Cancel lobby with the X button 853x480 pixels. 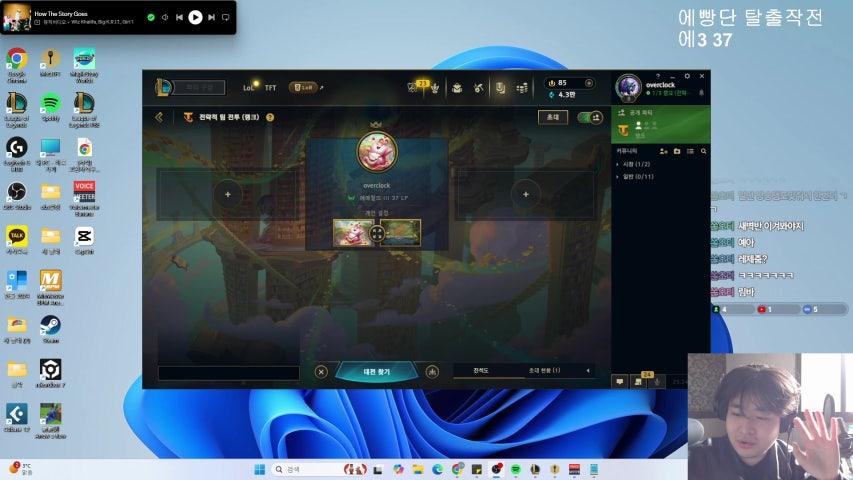click(321, 371)
